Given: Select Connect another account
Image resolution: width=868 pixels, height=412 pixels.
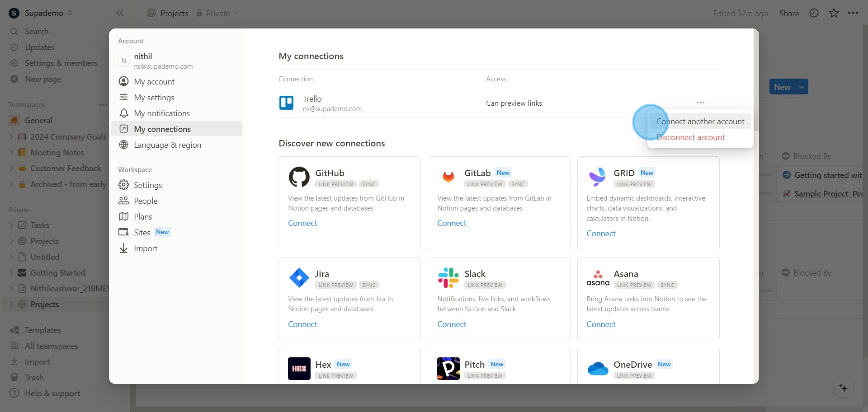Looking at the screenshot, I should point(700,121).
